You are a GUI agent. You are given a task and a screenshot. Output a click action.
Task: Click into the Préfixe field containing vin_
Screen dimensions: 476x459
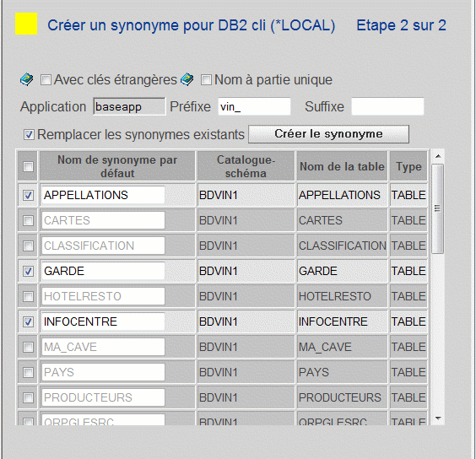[x=254, y=106]
